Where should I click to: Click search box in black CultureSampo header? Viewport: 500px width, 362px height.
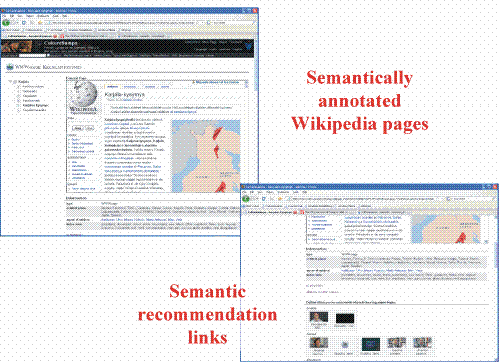[x=32, y=55]
